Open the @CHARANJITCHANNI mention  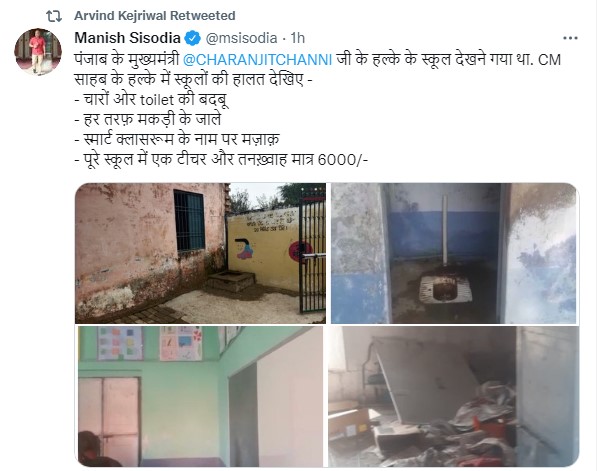pyautogui.click(x=257, y=60)
